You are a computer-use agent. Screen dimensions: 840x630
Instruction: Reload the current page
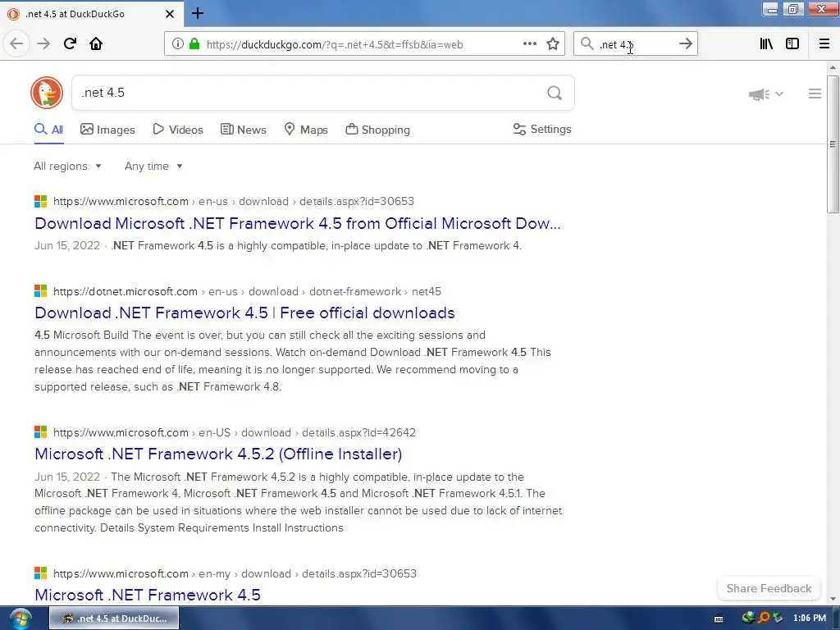[70, 44]
